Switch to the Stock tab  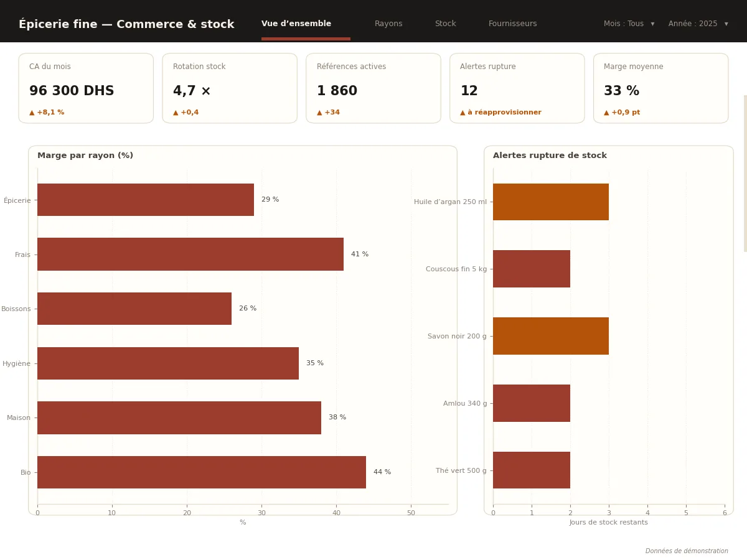(x=445, y=24)
